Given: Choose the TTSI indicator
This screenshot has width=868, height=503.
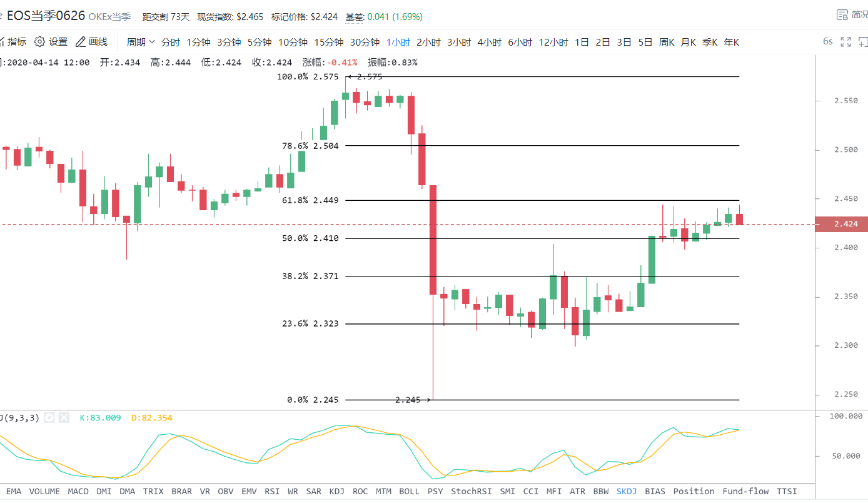Looking at the screenshot, I should (787, 491).
